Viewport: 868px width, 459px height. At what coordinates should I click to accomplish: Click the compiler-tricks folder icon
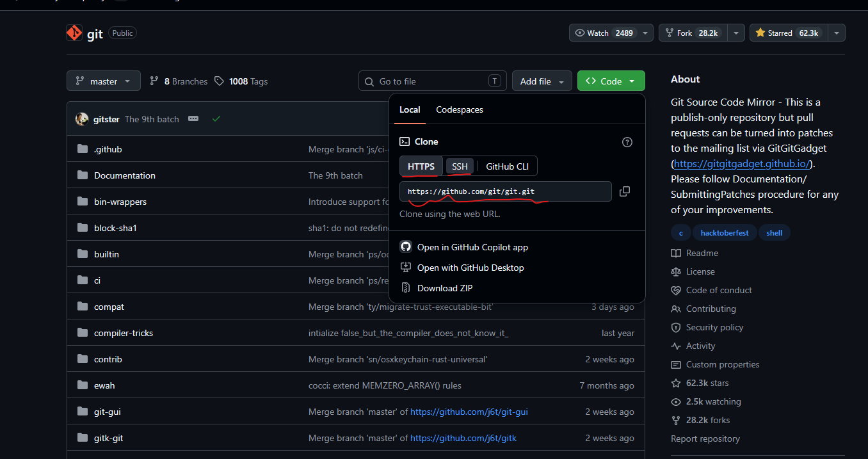coord(83,333)
